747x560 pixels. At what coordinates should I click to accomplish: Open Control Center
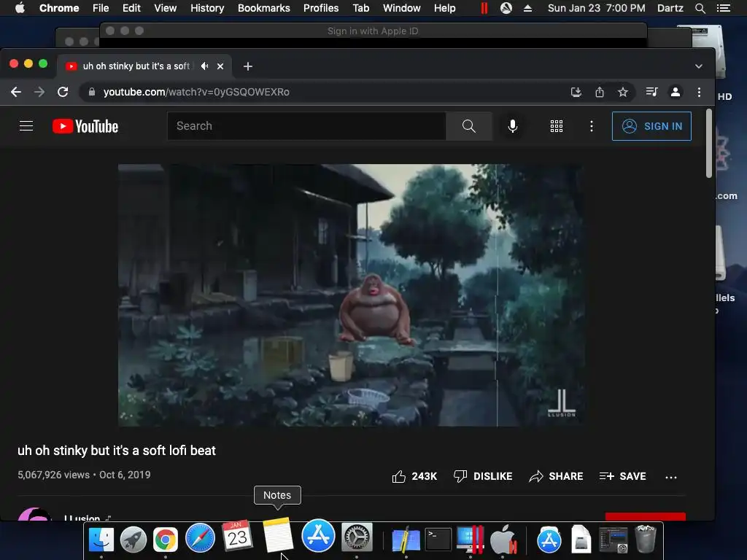pyautogui.click(x=723, y=8)
